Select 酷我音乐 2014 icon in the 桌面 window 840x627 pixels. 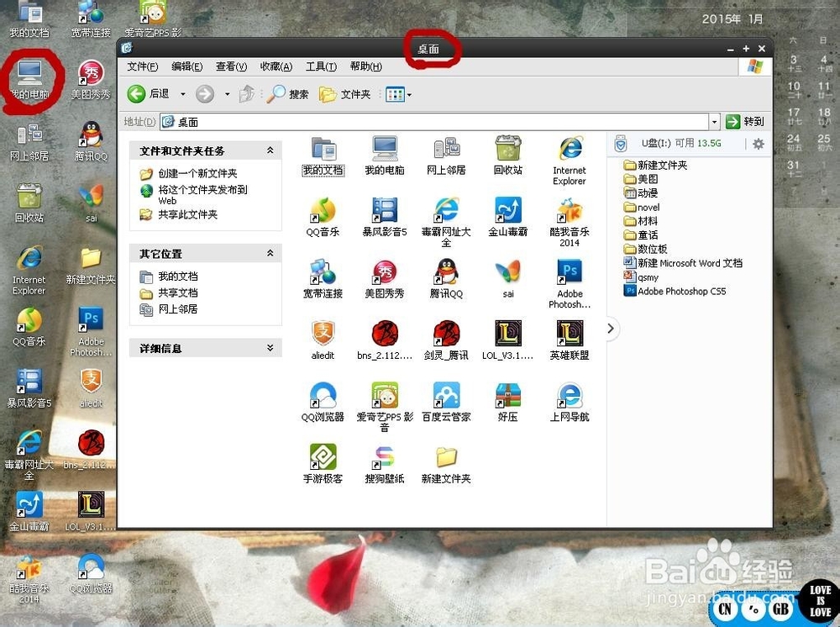pyautogui.click(x=570, y=223)
